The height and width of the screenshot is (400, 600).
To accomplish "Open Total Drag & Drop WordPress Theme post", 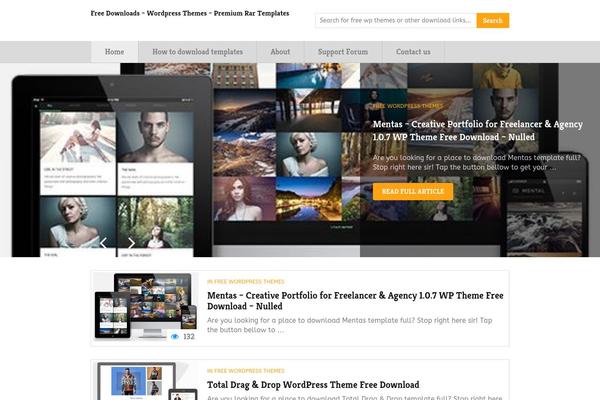I will 313,385.
